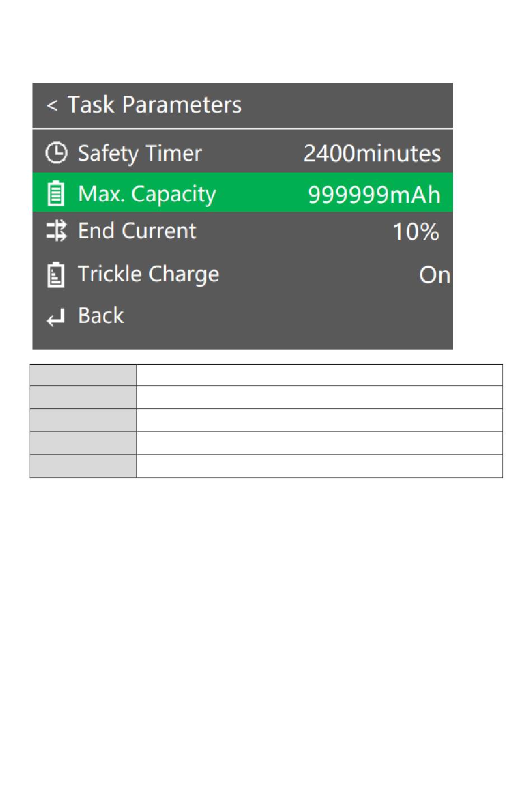
Task: Click the third row wide table cell
Action: click(x=319, y=420)
